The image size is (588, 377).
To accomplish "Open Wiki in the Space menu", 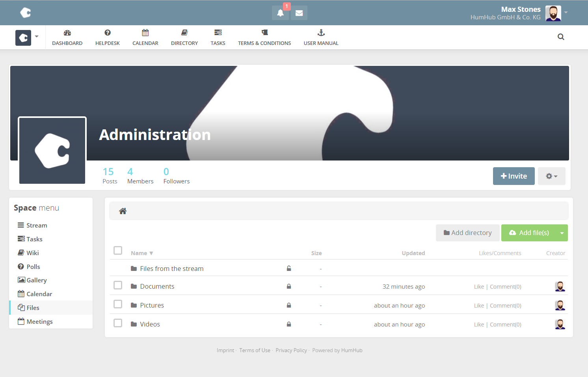I will 32,253.
